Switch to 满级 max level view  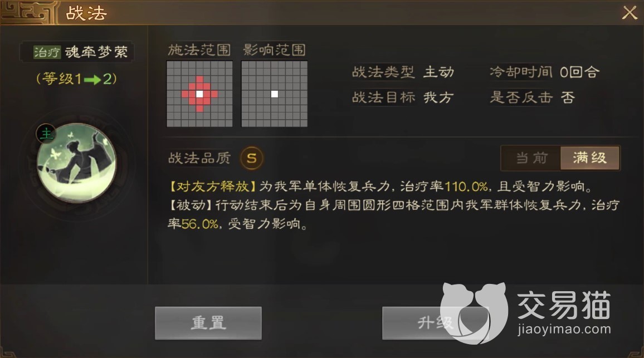(590, 158)
